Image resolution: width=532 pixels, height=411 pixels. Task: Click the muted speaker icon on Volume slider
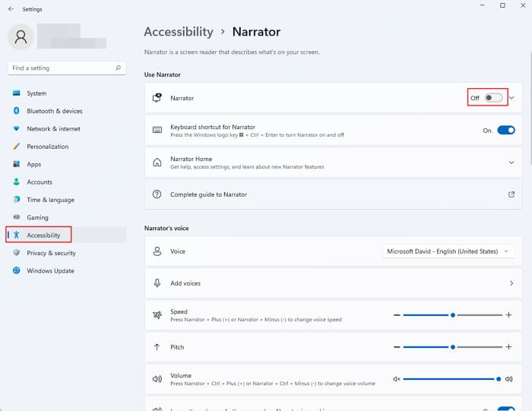[x=397, y=379]
